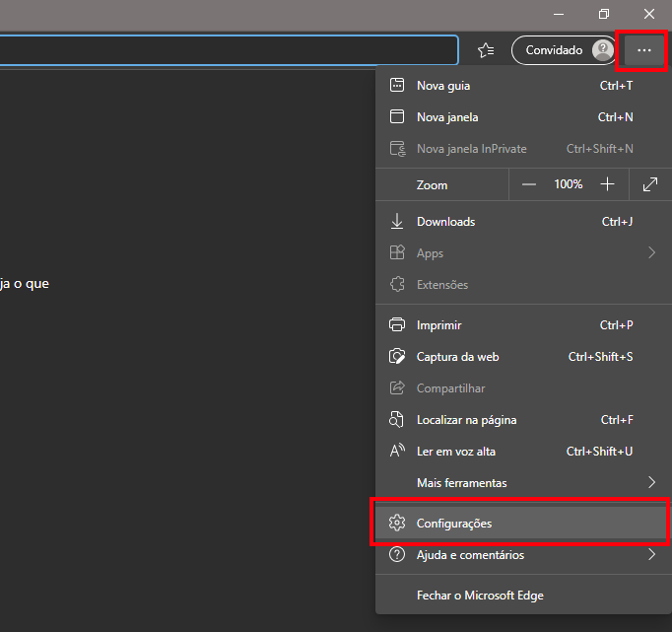Select Nova guia from the menu
The image size is (672, 632).
click(x=443, y=86)
